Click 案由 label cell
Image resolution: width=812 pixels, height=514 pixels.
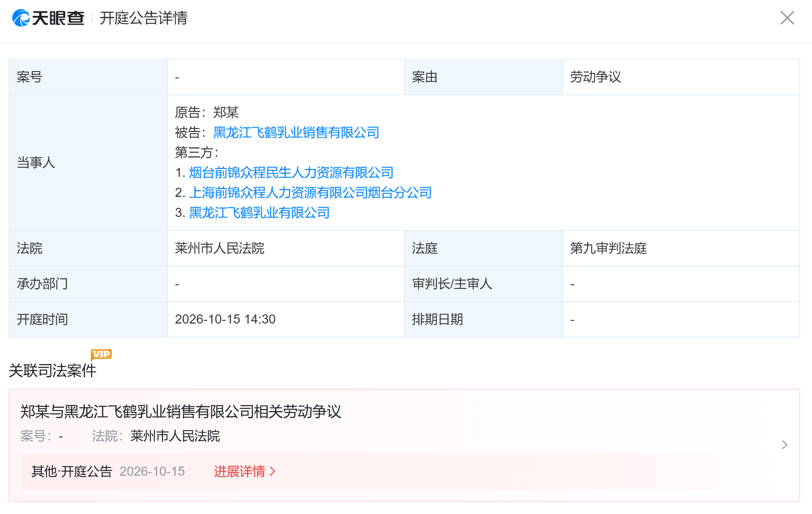tap(483, 77)
